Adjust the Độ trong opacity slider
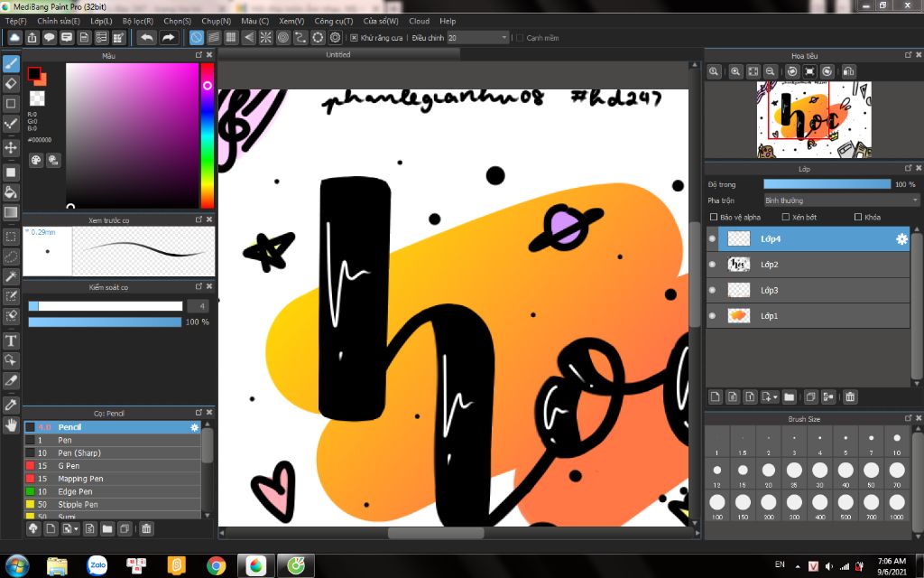The width and height of the screenshot is (924, 578). (827, 184)
